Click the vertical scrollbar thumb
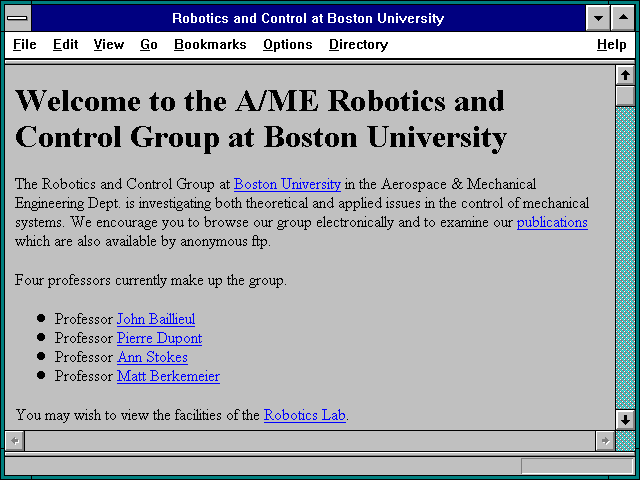Image resolution: width=640 pixels, height=480 pixels. click(x=625, y=96)
